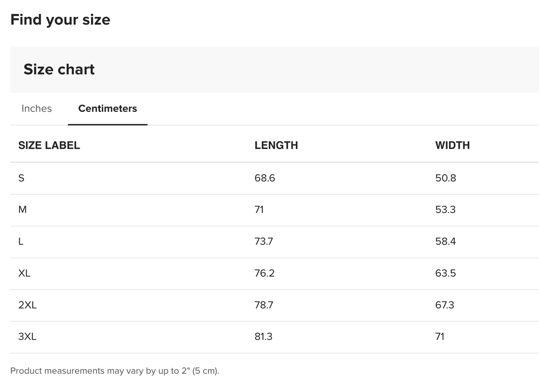The width and height of the screenshot is (539, 392).
Task: Click the 68.6 length value
Action: 264,178
